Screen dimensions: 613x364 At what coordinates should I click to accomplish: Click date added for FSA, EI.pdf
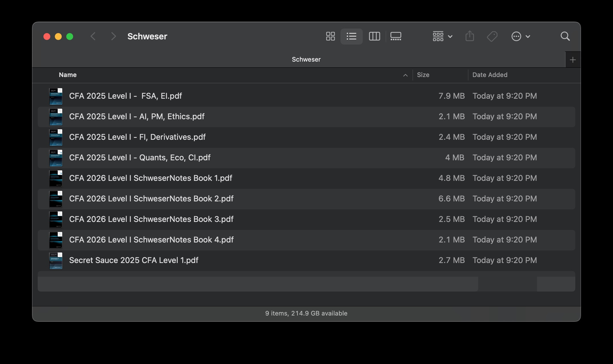(505, 96)
